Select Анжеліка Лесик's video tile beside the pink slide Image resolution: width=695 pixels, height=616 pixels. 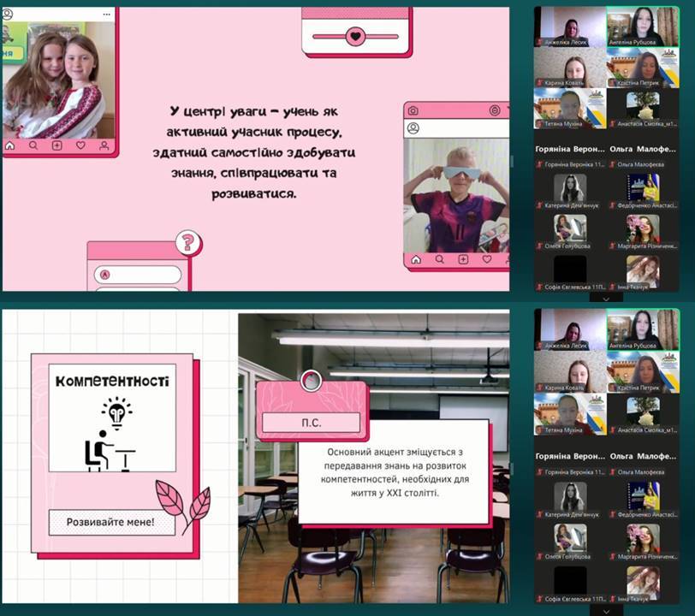click(570, 27)
